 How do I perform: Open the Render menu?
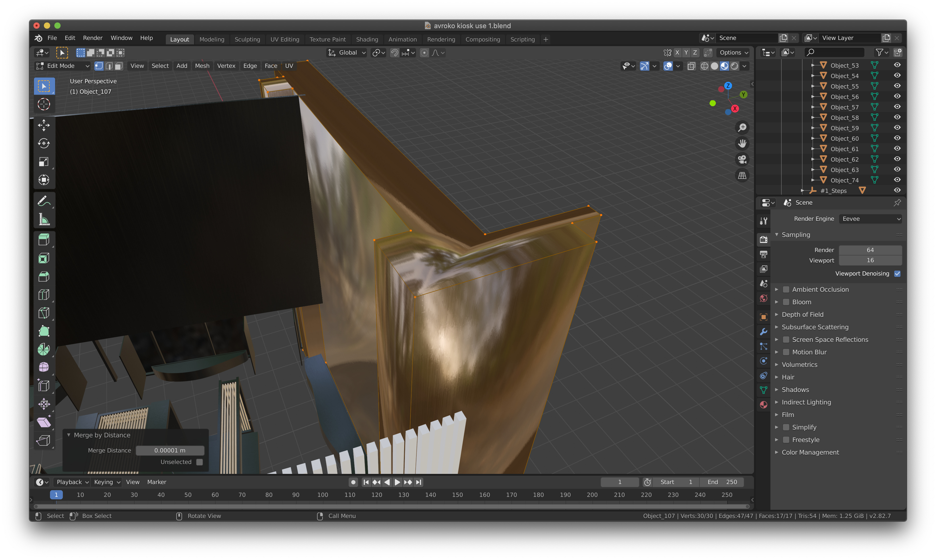tap(92, 38)
